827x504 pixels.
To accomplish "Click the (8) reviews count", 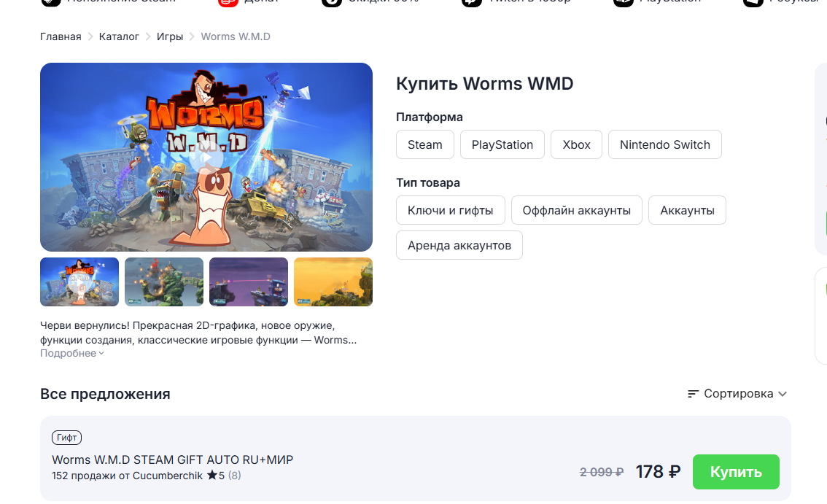I will (x=235, y=476).
